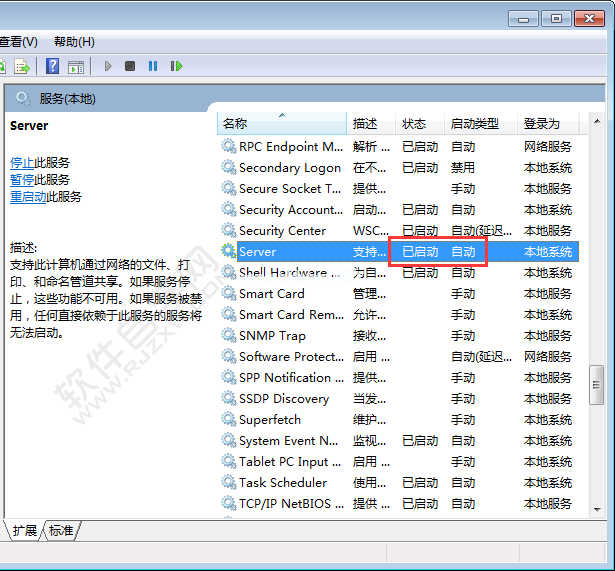Select the Secure Socket T... service
The height and width of the screenshot is (571, 615).
tap(398, 189)
